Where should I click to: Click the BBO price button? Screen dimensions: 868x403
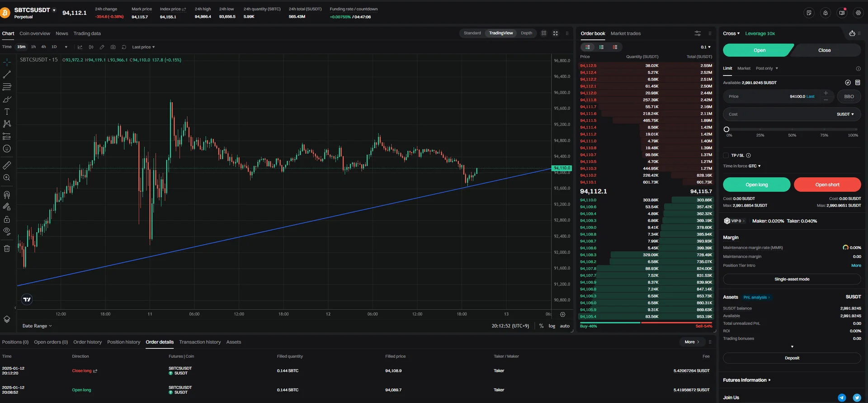click(x=849, y=96)
